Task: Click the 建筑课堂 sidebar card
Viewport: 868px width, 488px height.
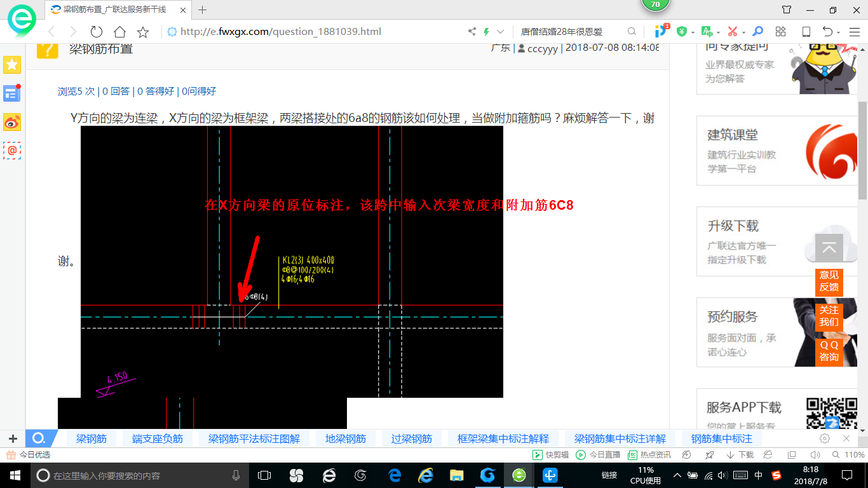Action: [x=778, y=151]
